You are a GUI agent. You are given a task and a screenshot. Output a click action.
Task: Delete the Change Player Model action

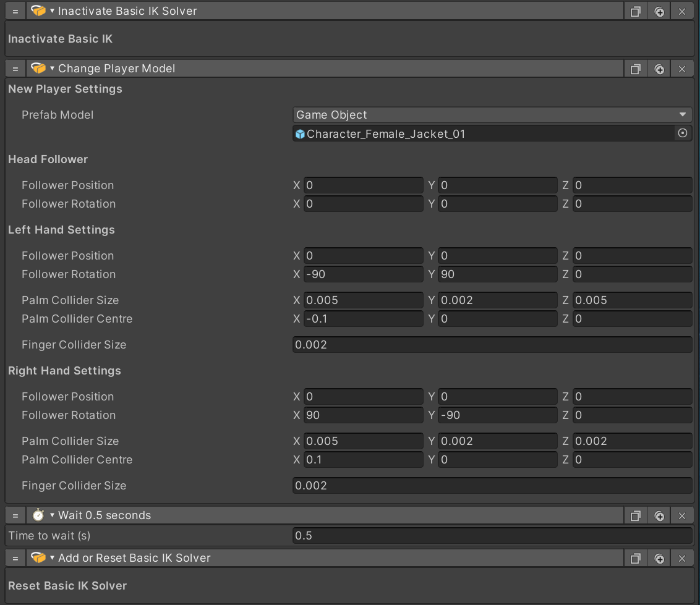(682, 69)
